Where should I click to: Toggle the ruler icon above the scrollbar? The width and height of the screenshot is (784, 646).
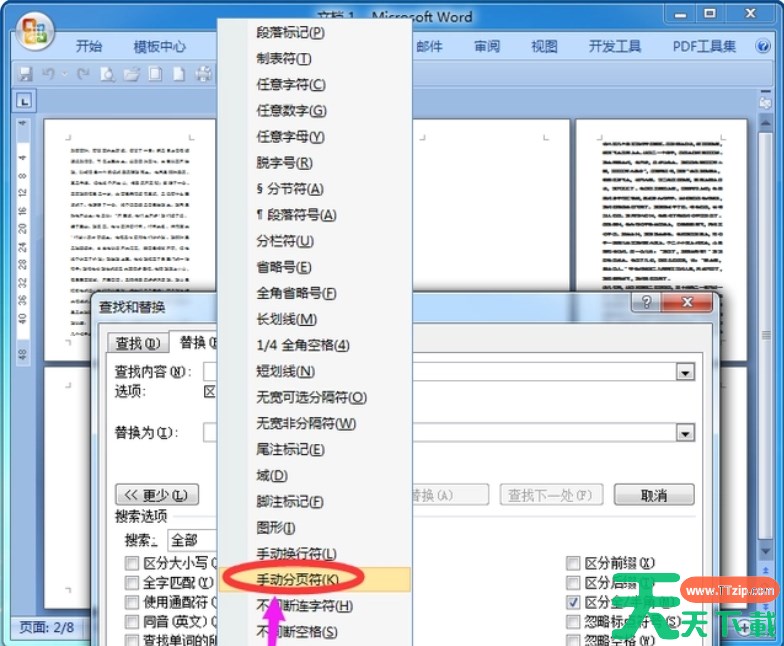tap(765, 103)
